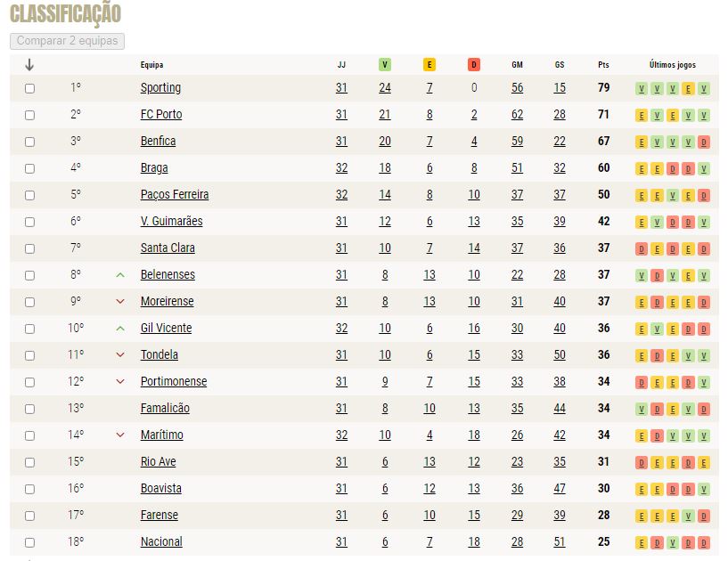This screenshot has height=561, width=728.
Task: Sort table by the GM column header
Action: tap(517, 65)
